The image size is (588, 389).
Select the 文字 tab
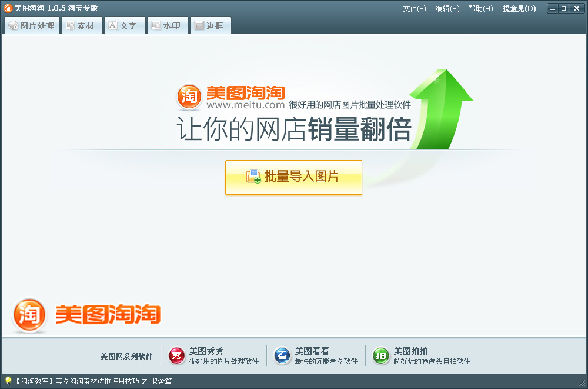point(125,25)
